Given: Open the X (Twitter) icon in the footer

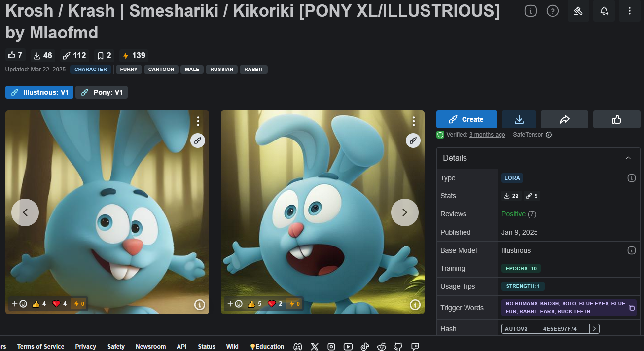Looking at the screenshot, I should 315,347.
